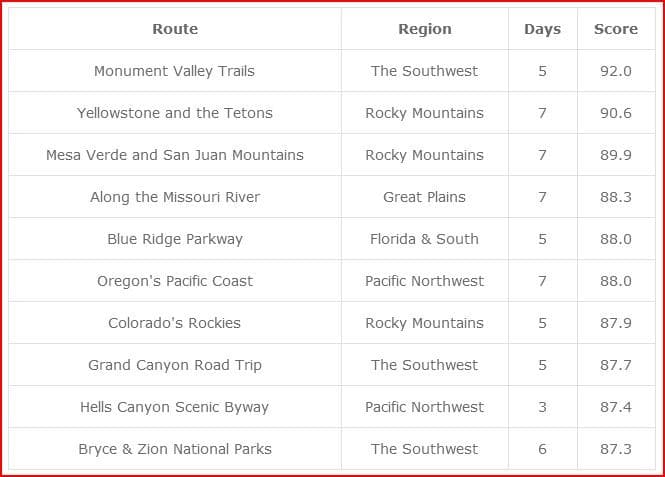Image resolution: width=665 pixels, height=477 pixels.
Task: Click the Great Plains region cell
Action: [424, 197]
